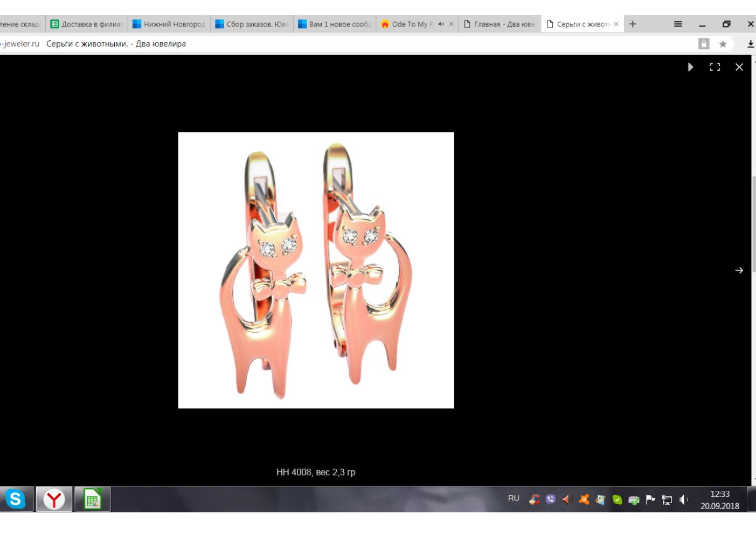
Task: Enter fullscreen mode in image viewer
Action: (715, 67)
